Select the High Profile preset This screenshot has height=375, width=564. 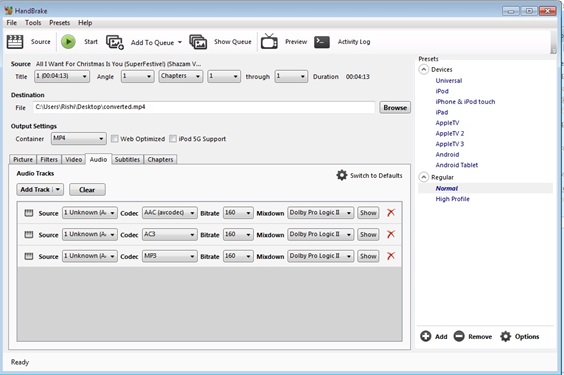tap(452, 199)
